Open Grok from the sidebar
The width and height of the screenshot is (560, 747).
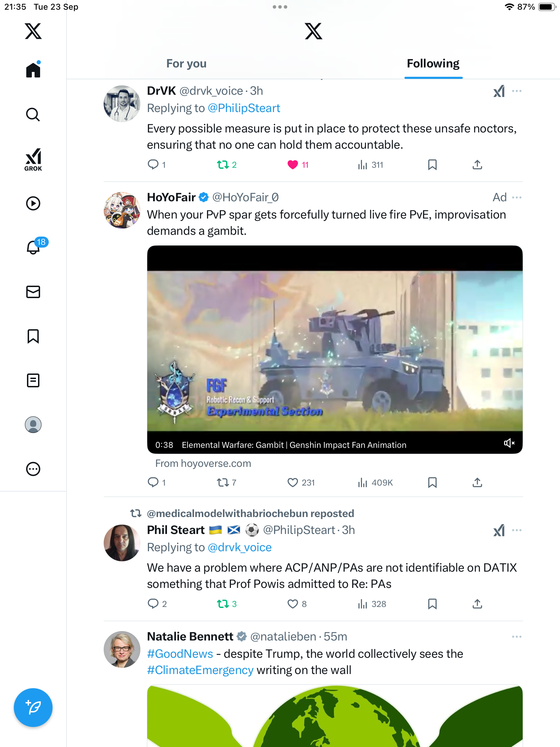coord(33,159)
